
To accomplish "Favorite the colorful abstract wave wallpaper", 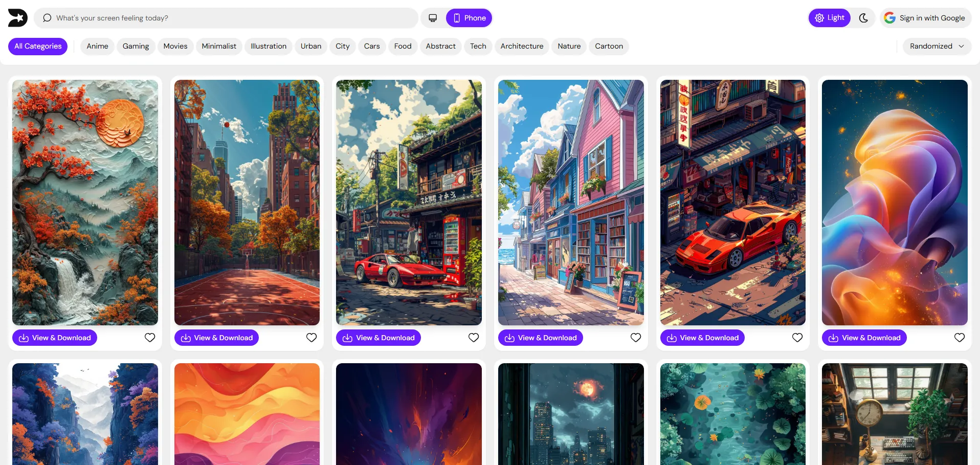I will [960, 338].
